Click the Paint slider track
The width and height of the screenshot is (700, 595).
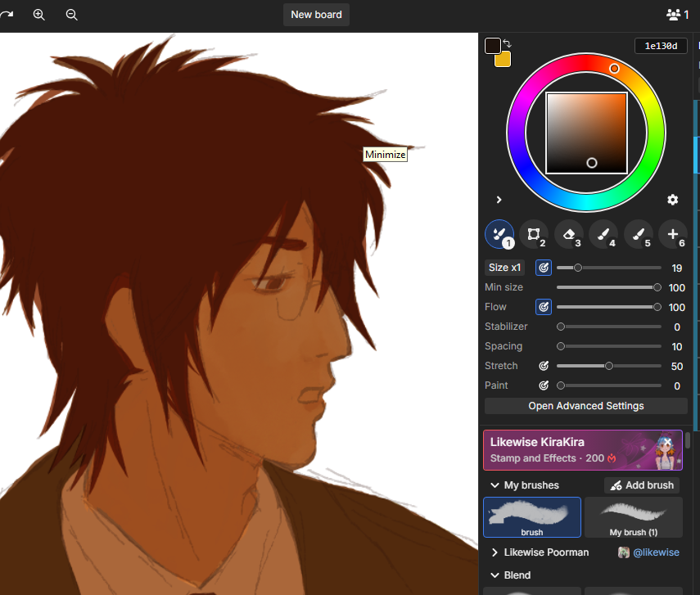click(609, 385)
